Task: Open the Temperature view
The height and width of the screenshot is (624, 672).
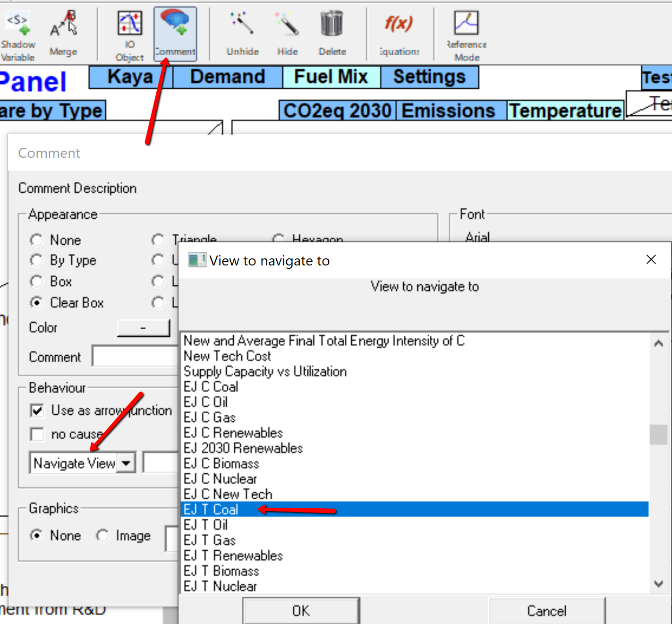Action: [x=565, y=111]
